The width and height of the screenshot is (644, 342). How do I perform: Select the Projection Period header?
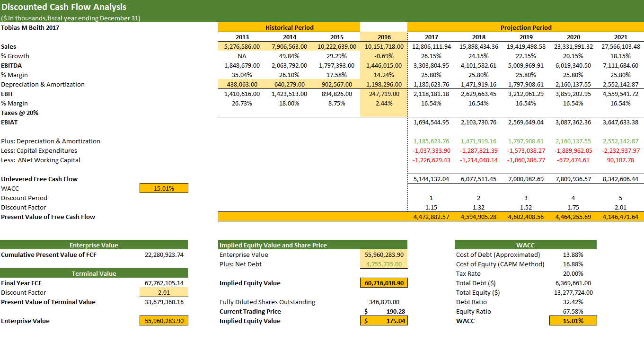526,27
